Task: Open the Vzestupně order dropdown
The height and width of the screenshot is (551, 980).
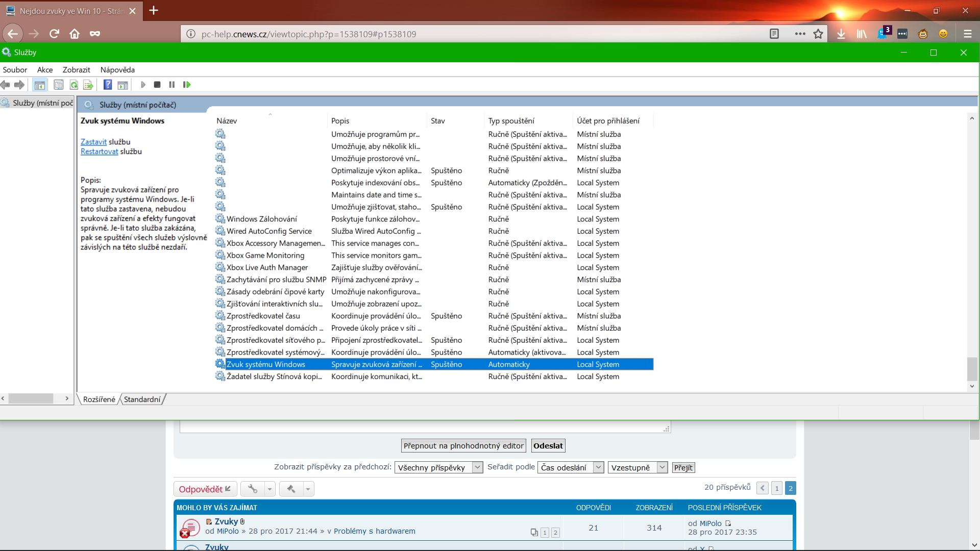Action: coord(637,467)
